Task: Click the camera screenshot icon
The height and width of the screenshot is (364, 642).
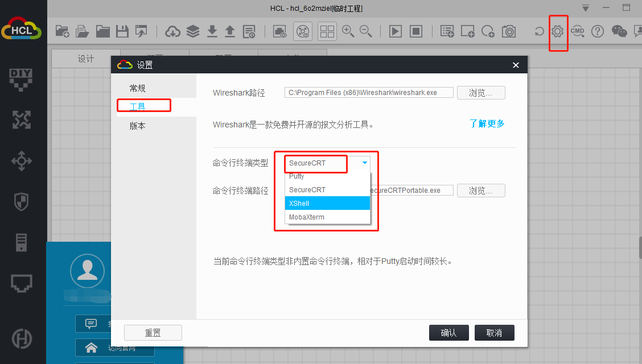Action: click(509, 31)
